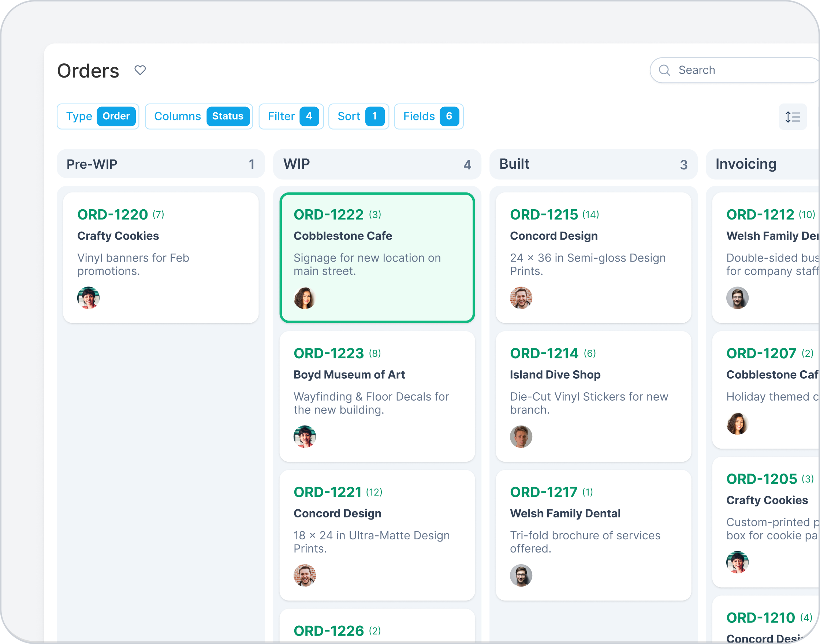This screenshot has height=644, width=820.
Task: Click the assignee avatar on ORD-1221
Action: pyautogui.click(x=304, y=575)
